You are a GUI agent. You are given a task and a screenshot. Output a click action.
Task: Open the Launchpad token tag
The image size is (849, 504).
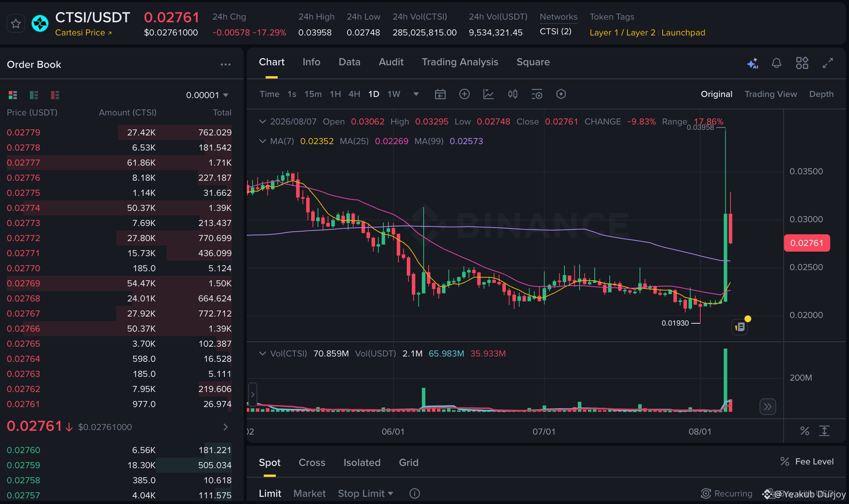(683, 33)
